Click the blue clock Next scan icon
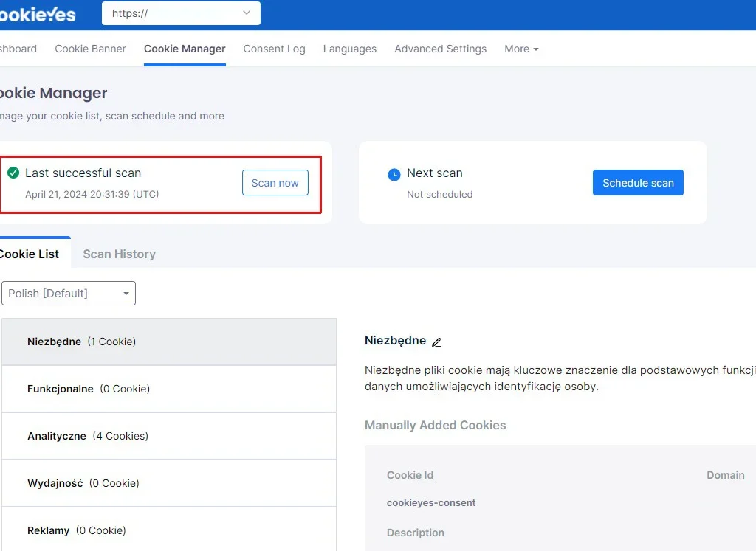The height and width of the screenshot is (551, 756). (x=394, y=174)
